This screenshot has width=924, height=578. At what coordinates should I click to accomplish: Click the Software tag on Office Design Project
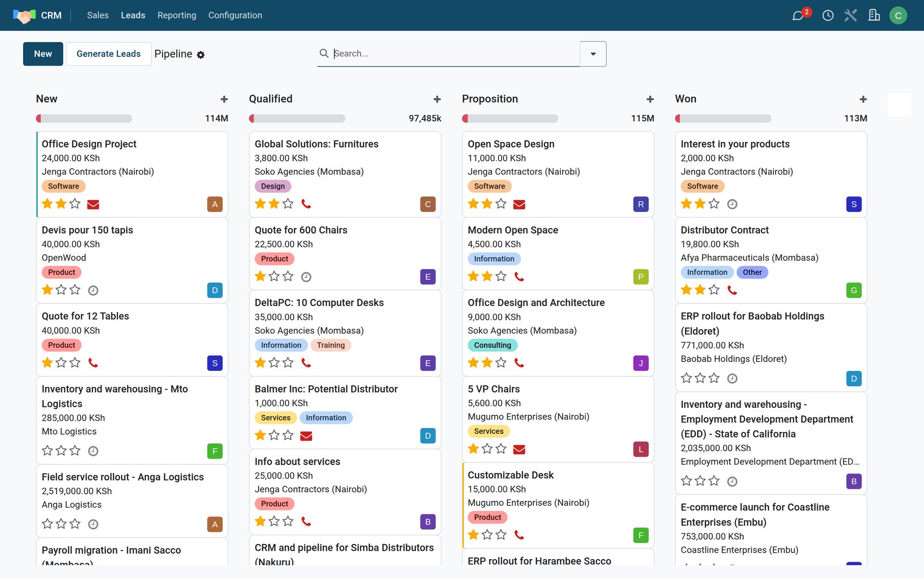(x=64, y=186)
